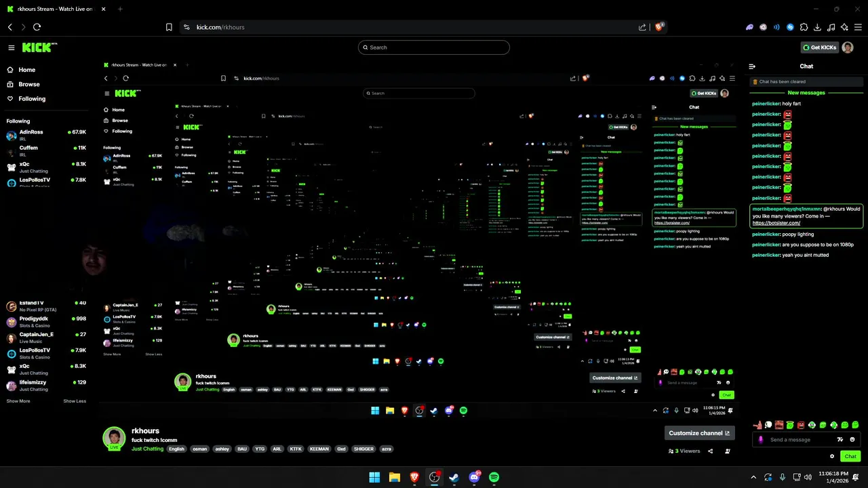This screenshot has width=868, height=488.
Task: Click the music note media control icon
Action: [831, 27]
